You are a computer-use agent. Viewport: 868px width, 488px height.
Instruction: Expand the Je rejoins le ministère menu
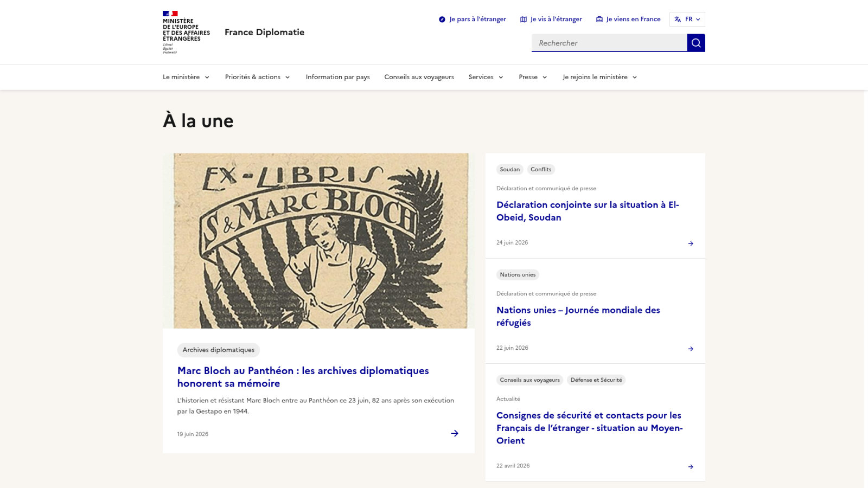600,77
